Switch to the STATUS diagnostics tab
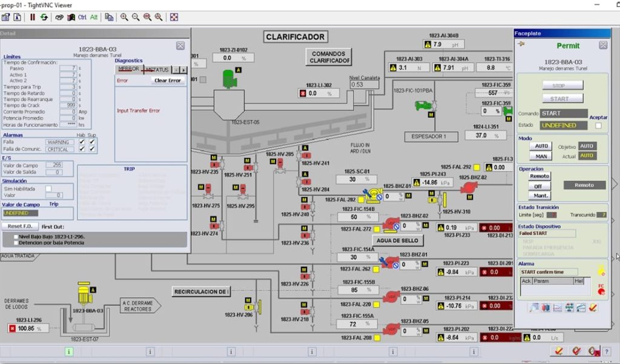Viewport: 620px width, 364px height. [x=156, y=70]
